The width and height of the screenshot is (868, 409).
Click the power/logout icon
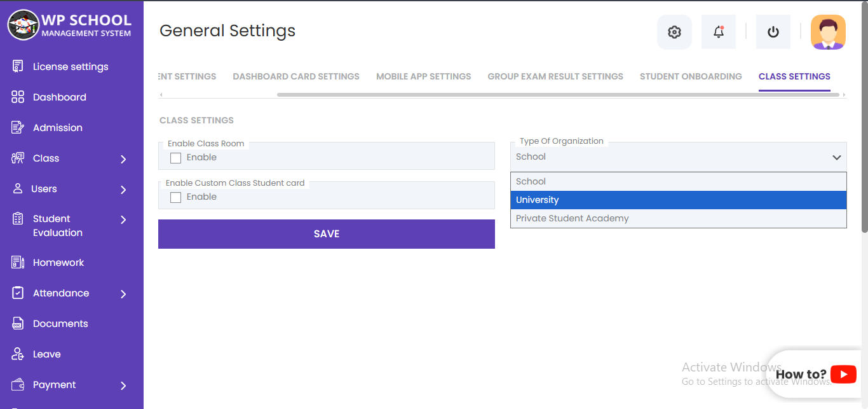(x=773, y=31)
